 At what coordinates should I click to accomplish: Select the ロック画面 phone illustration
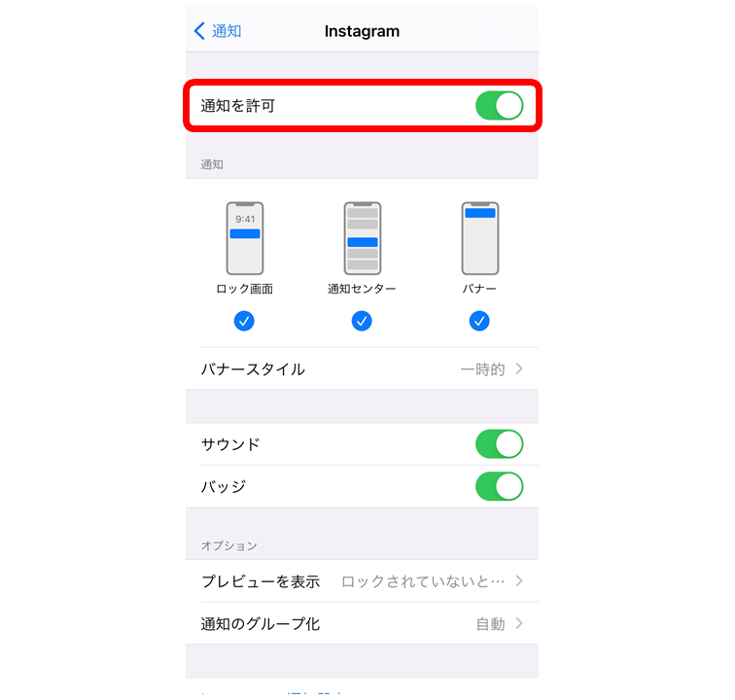click(245, 238)
